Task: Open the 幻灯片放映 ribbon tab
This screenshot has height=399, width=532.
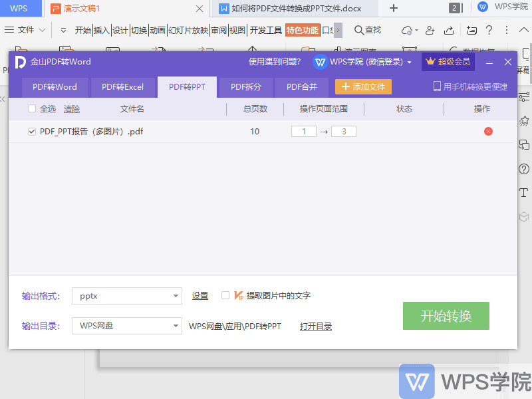Action: pyautogui.click(x=188, y=30)
